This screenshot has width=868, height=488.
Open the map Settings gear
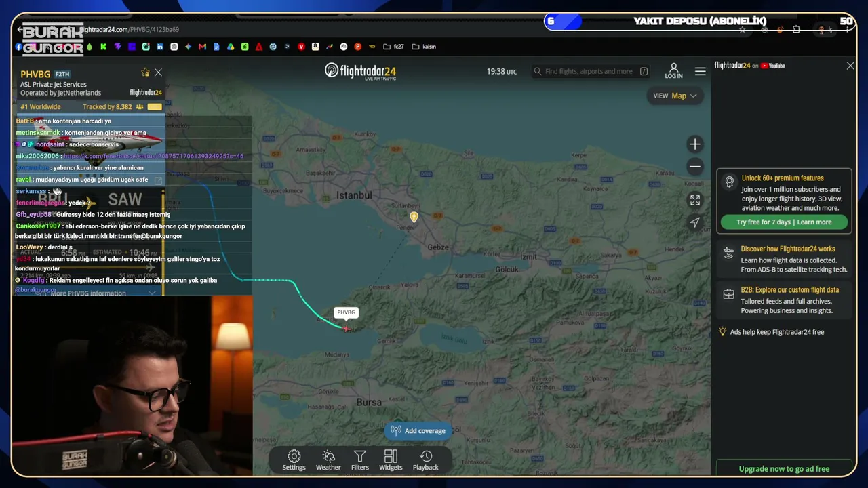coord(294,460)
